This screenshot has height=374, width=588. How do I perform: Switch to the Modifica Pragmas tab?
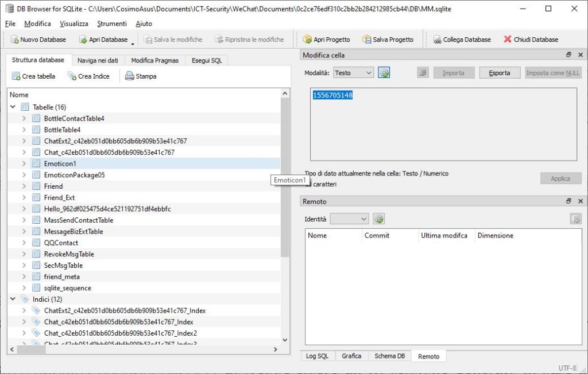point(155,60)
